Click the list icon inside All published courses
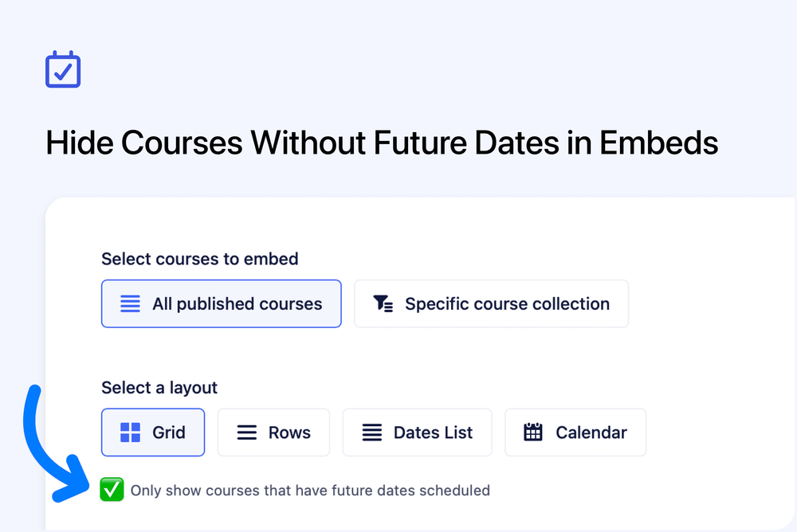Screen dimensions: 797x532 pyautogui.click(x=129, y=303)
